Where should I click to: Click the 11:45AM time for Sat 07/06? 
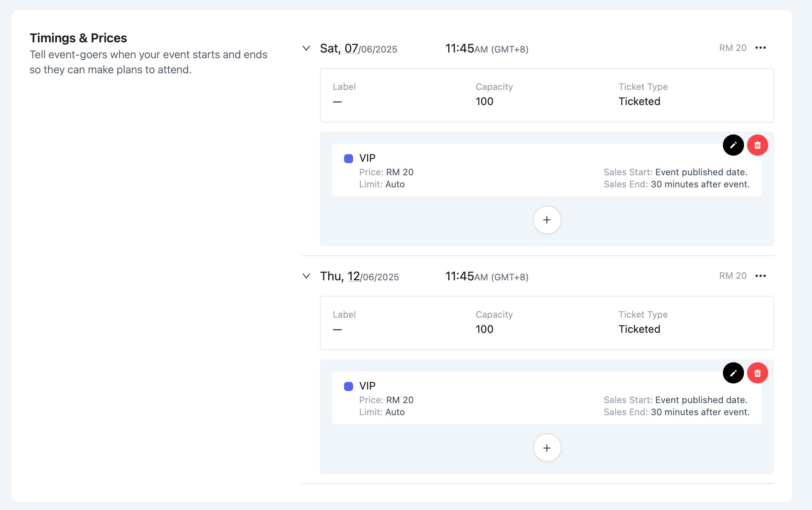click(x=486, y=49)
